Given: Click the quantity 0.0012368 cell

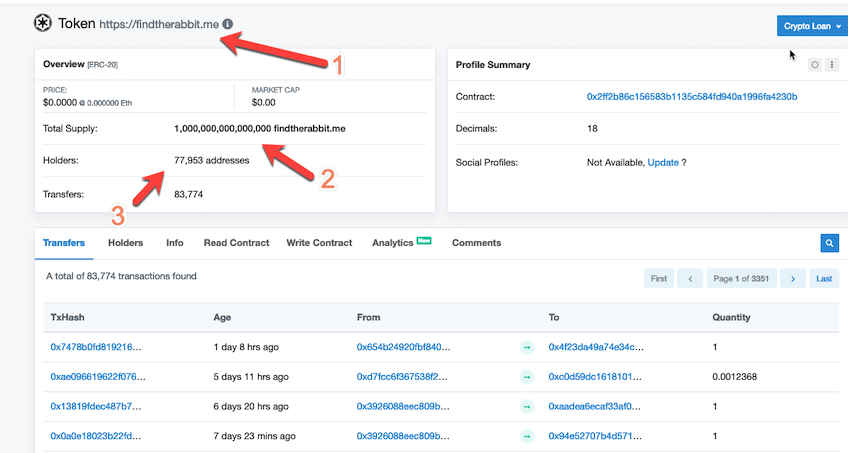Looking at the screenshot, I should tap(734, 377).
